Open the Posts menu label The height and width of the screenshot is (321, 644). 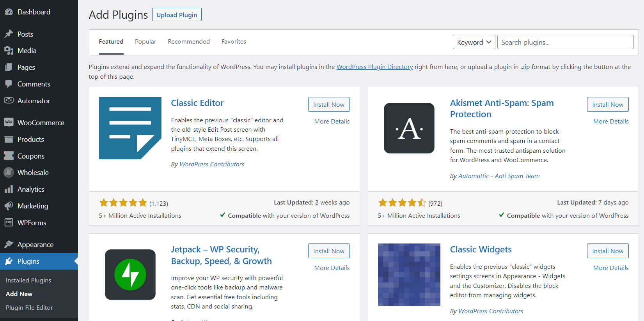coord(25,34)
